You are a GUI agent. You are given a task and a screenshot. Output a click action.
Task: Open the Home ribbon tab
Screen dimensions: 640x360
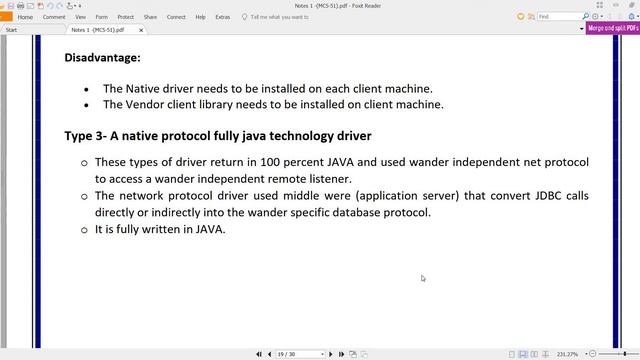pyautogui.click(x=25, y=17)
